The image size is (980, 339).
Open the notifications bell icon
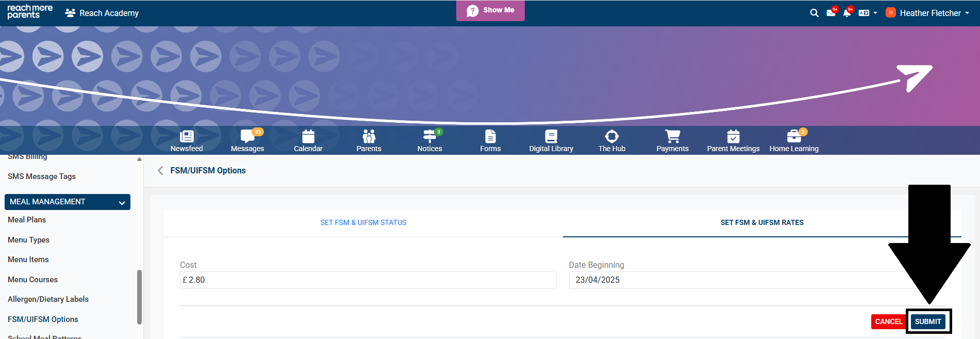846,13
